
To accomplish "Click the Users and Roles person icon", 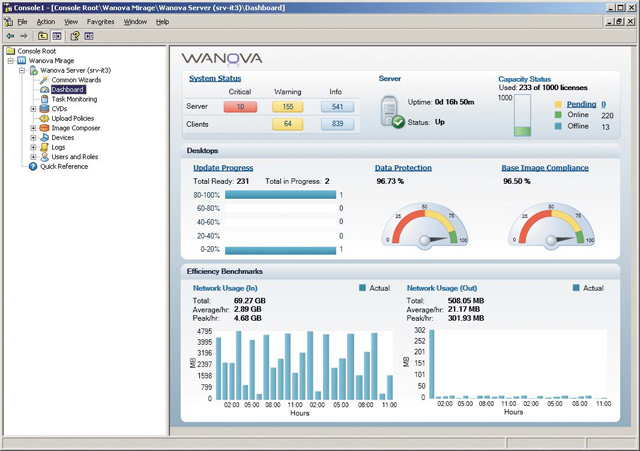I will tap(44, 157).
